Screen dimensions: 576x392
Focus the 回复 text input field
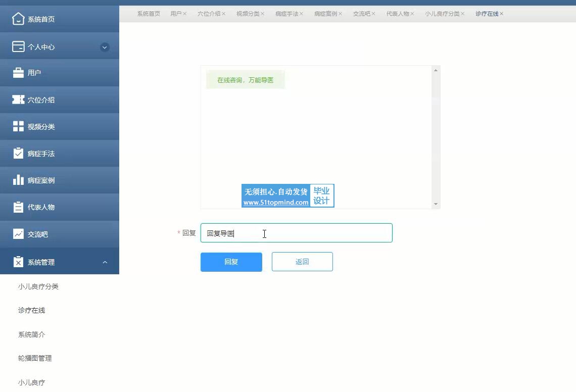point(297,233)
